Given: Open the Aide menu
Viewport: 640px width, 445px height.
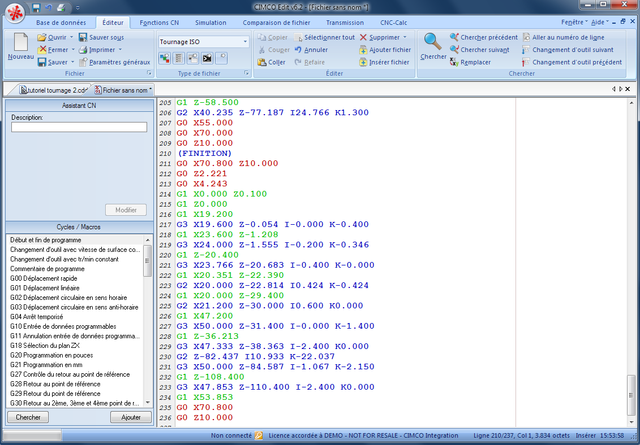Looking at the screenshot, I should [x=600, y=22].
